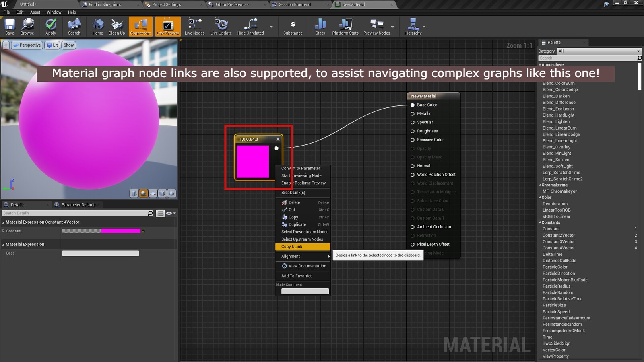Click the Perspective viewport button
Screen dimensions: 644x362
[27, 45]
